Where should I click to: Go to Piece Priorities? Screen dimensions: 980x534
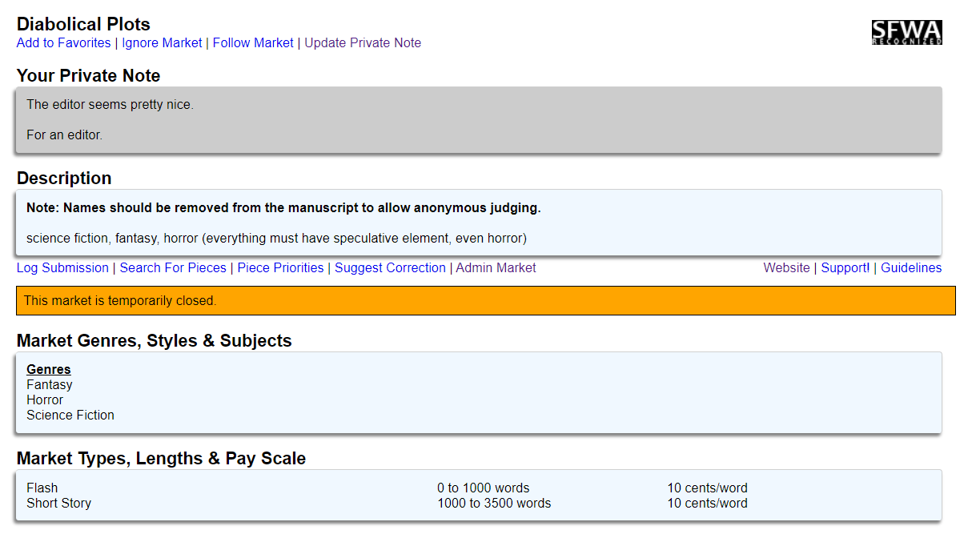click(281, 268)
